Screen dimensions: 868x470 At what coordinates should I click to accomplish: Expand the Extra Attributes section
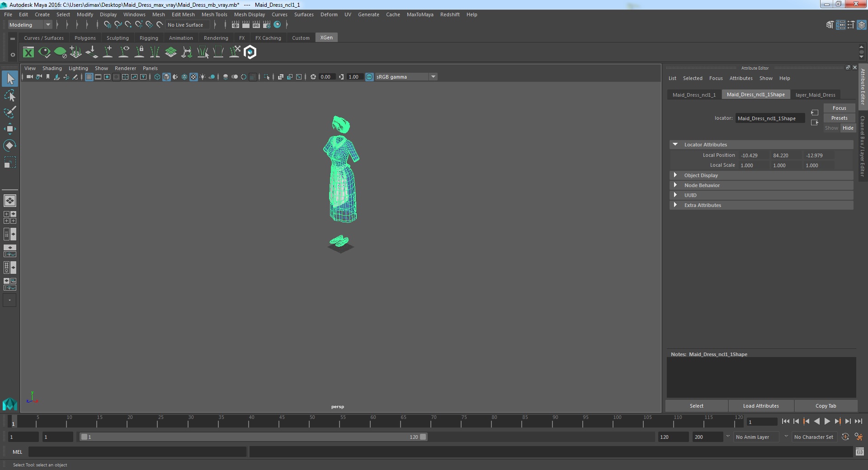(x=675, y=205)
